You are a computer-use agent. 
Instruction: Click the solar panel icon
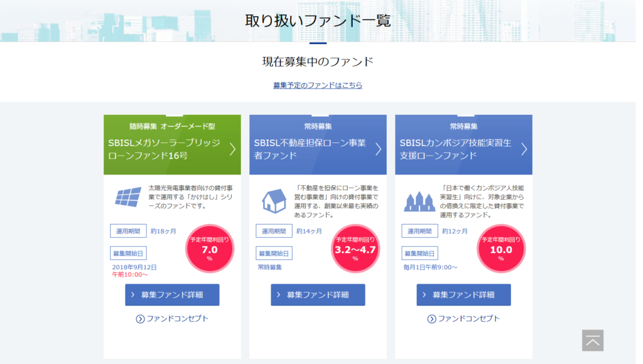(x=128, y=197)
